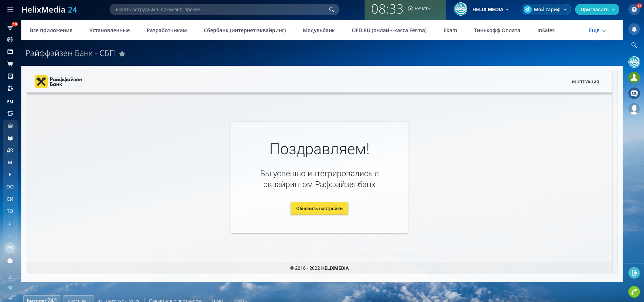Image resolution: width=644 pixels, height=302 pixels.
Task: Click the plus icon at sidebar bottom
Action: tap(10, 298)
